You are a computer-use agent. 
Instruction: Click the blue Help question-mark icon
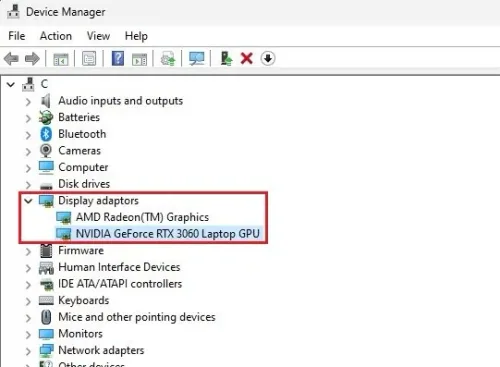[x=118, y=59]
